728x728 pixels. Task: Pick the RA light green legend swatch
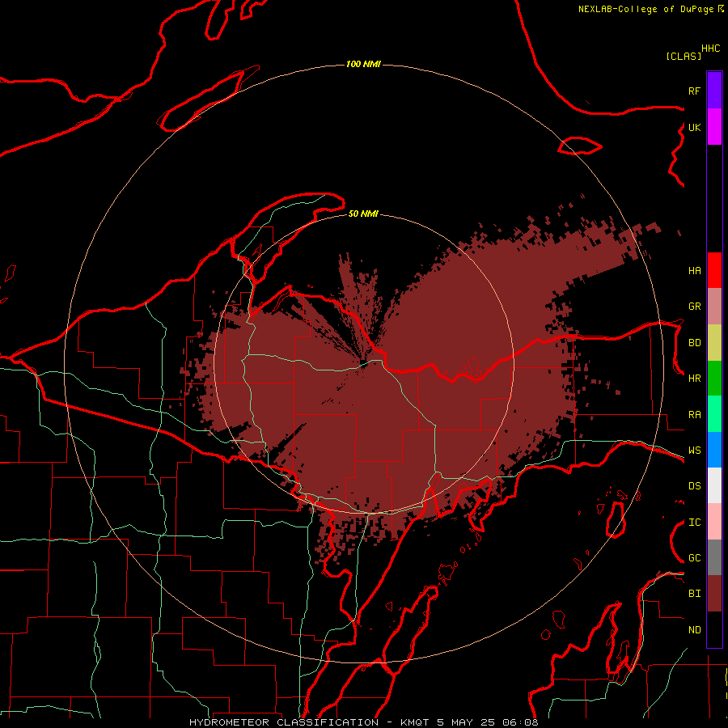pos(714,414)
